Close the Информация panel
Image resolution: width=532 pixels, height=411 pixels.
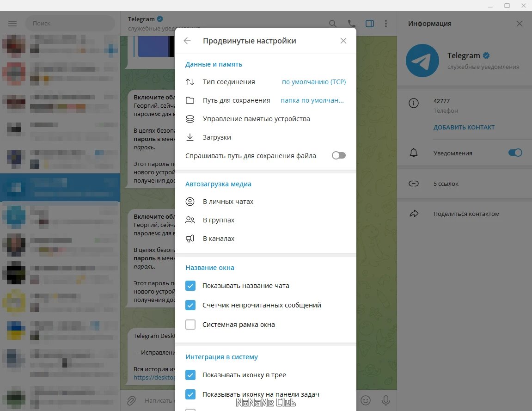tap(520, 24)
